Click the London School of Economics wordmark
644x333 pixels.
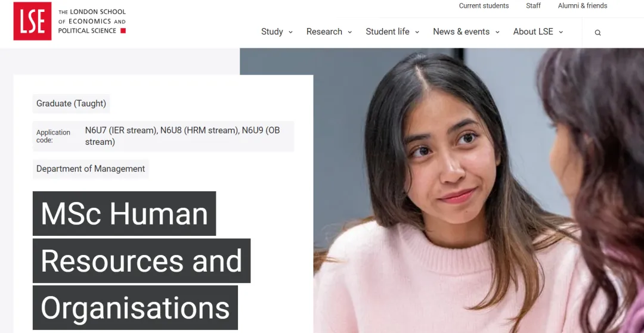(92, 21)
